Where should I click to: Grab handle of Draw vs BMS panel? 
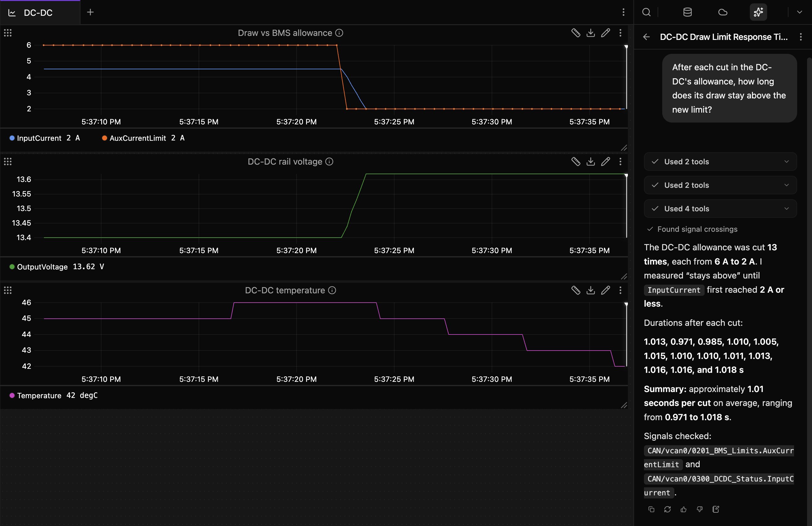tap(8, 33)
